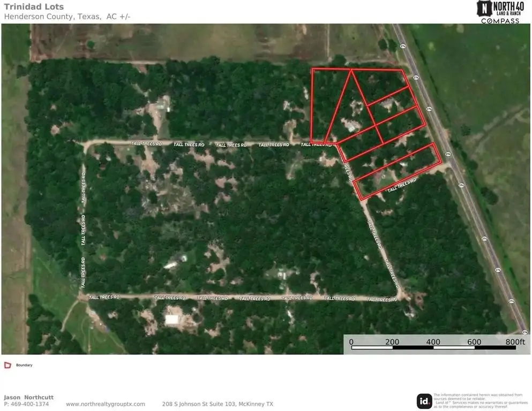
Task: Click the Boundary legend label text
Action: click(24, 365)
